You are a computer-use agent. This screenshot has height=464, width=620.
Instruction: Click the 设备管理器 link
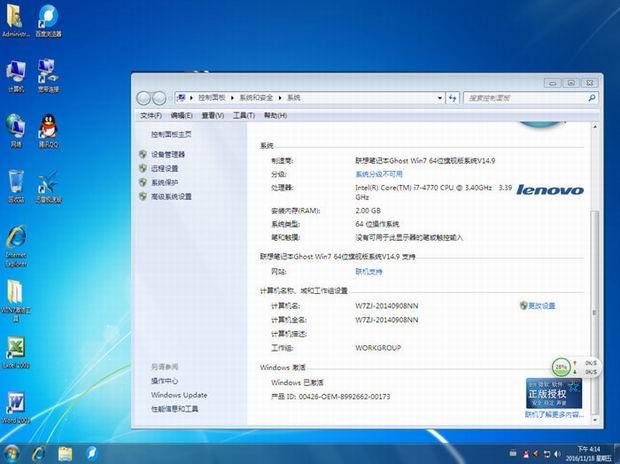pyautogui.click(x=168, y=155)
